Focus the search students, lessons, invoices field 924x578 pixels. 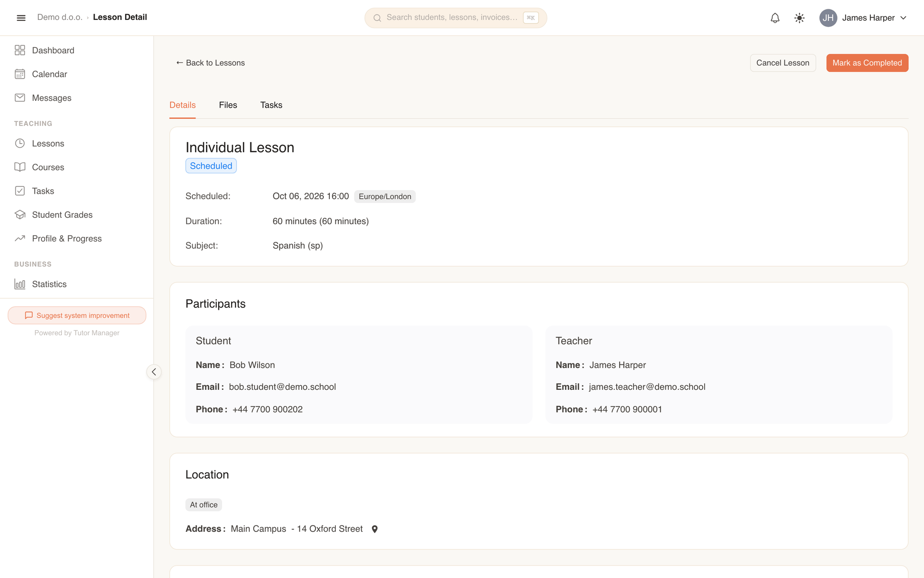click(x=456, y=18)
